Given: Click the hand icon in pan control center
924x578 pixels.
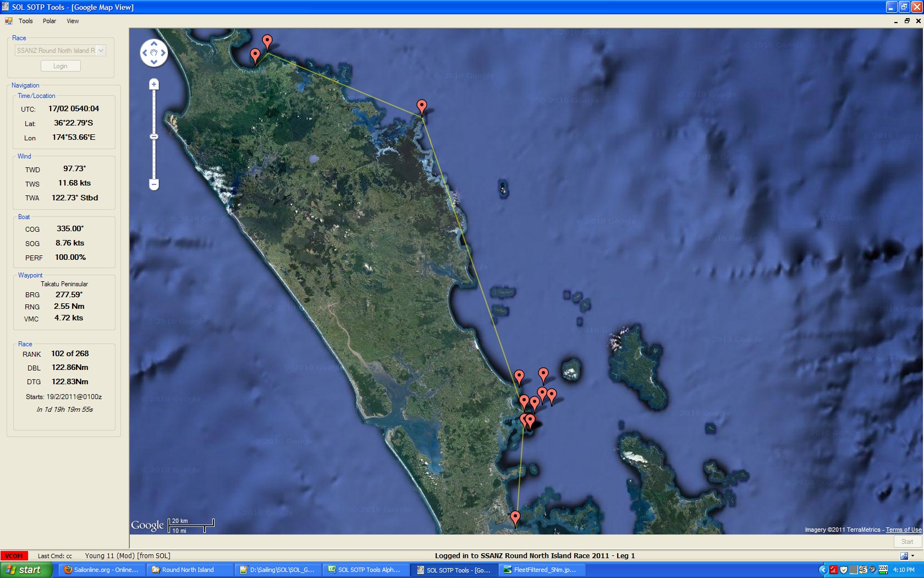Looking at the screenshot, I should pyautogui.click(x=154, y=53).
